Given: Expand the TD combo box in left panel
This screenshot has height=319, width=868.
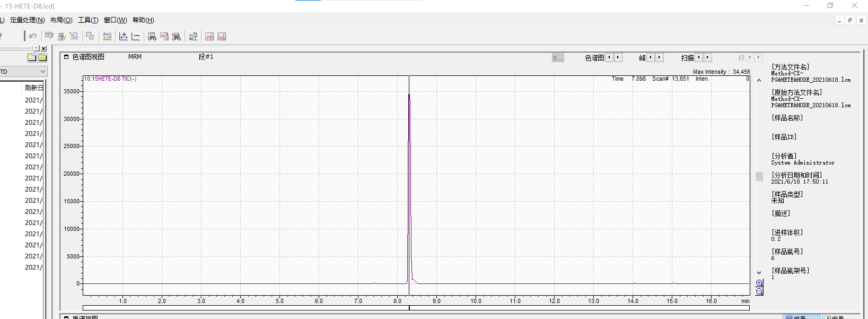Looking at the screenshot, I should (43, 72).
